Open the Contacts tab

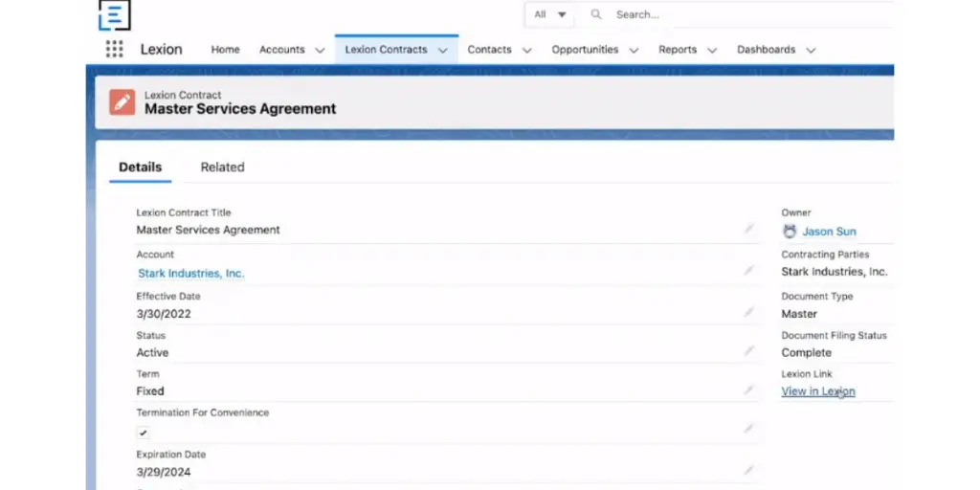[489, 50]
